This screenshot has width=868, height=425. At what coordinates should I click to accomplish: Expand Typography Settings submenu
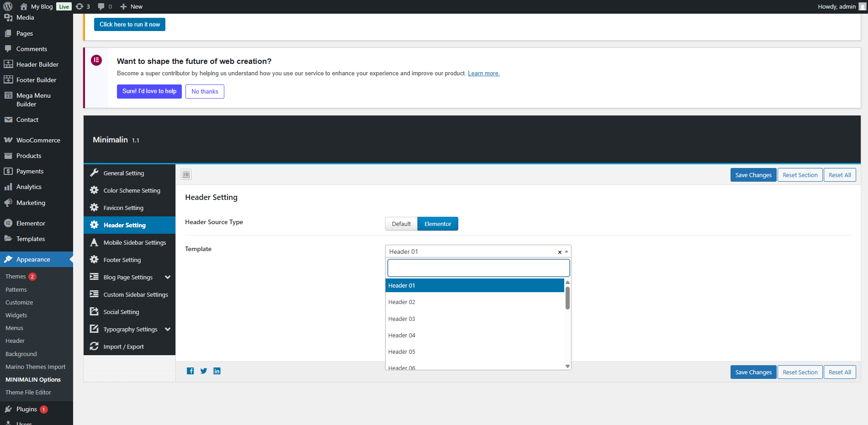(168, 329)
